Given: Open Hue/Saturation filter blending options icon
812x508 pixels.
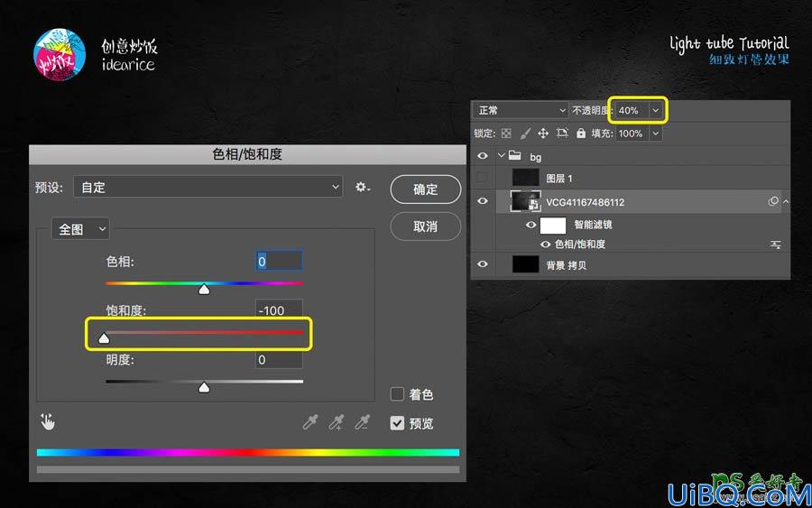Looking at the screenshot, I should click(775, 245).
